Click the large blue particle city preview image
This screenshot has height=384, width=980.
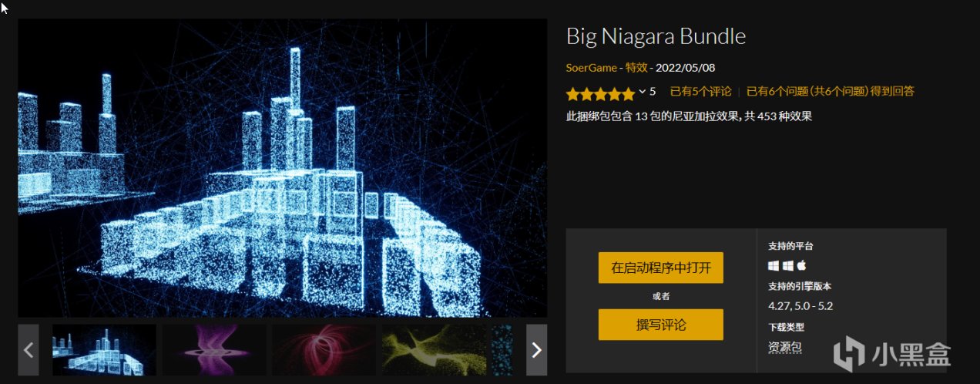pos(283,167)
